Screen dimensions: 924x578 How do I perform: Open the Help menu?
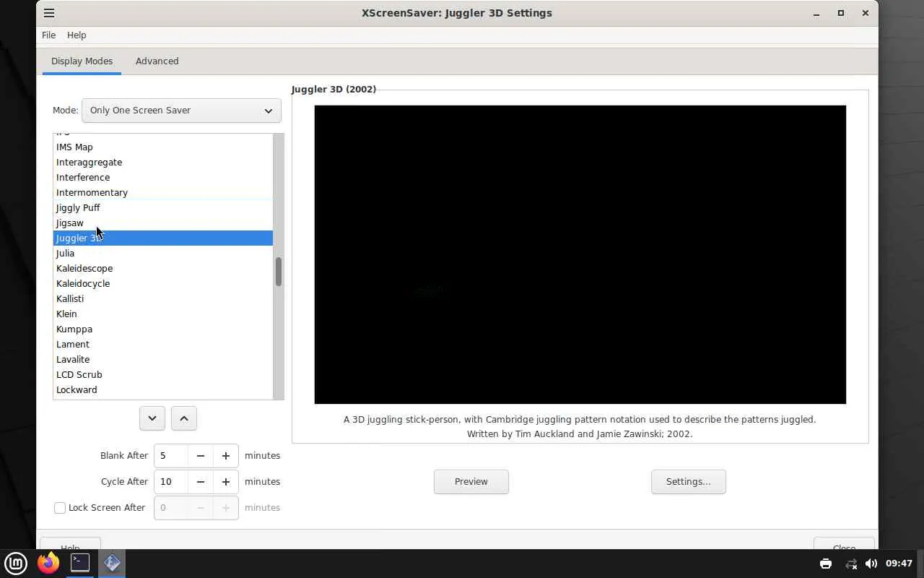pyautogui.click(x=77, y=35)
